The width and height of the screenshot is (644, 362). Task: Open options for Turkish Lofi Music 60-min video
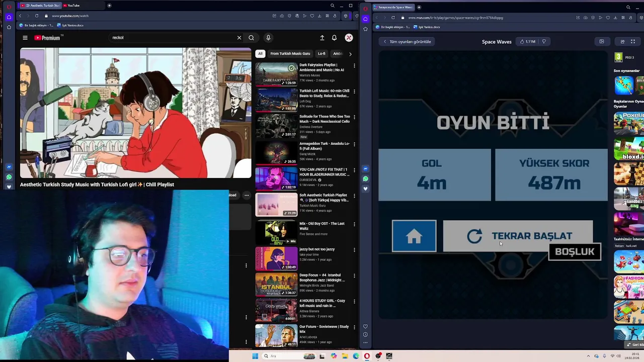[x=354, y=92]
